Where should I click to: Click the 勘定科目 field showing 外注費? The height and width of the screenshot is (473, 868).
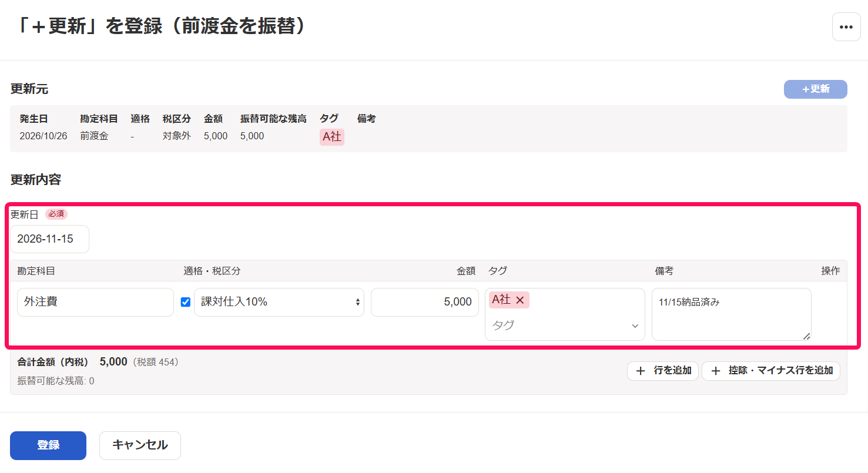pyautogui.click(x=95, y=302)
